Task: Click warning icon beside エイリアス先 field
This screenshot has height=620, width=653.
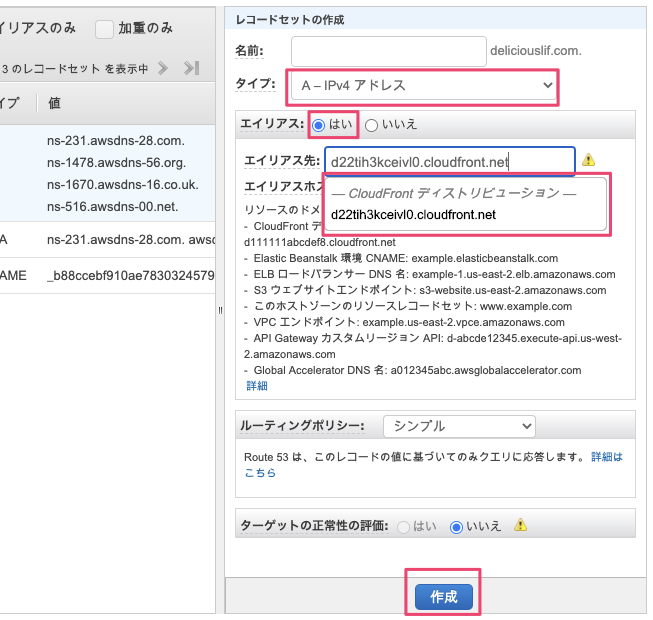Action: [589, 160]
